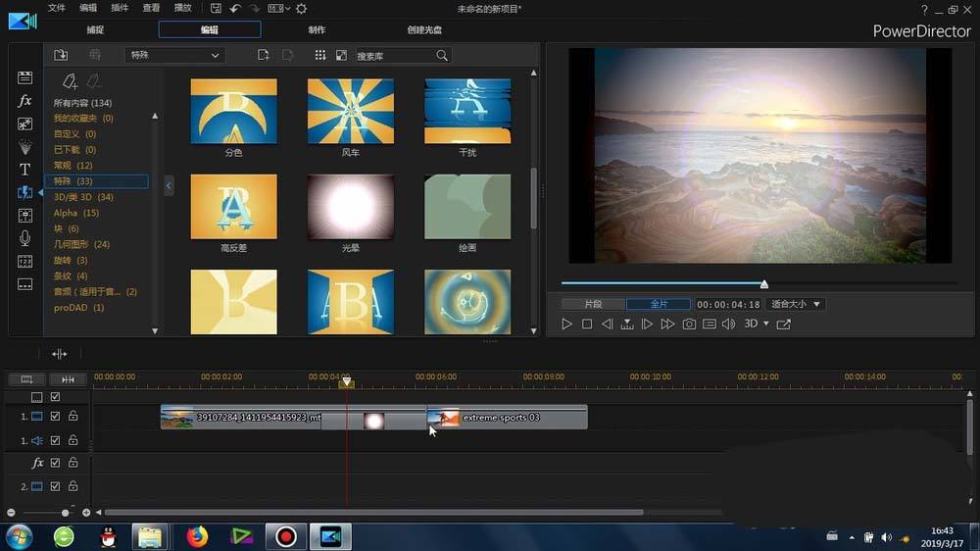Viewport: 980px width, 551px height.
Task: Toggle the audio track 1 enable checkbox
Action: click(x=55, y=440)
